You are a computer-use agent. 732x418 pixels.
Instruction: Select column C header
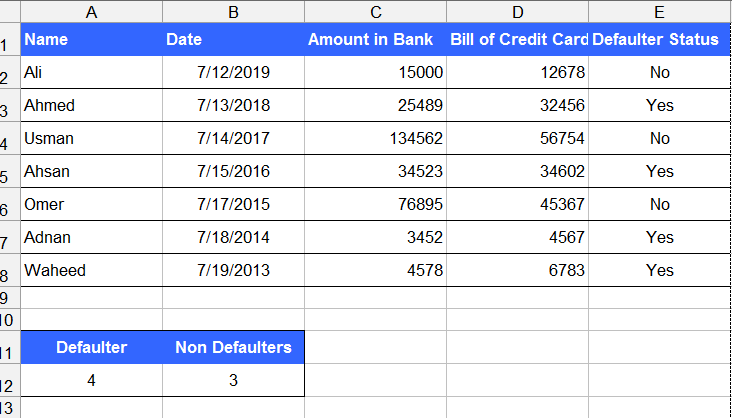(x=375, y=11)
